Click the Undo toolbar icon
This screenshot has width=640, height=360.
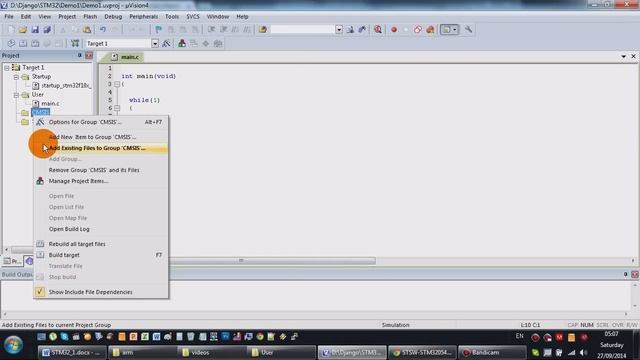(x=103, y=29)
